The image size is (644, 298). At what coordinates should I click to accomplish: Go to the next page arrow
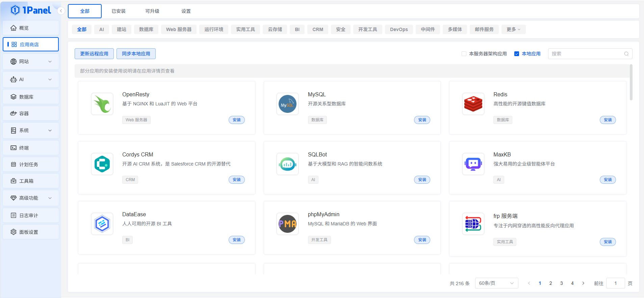[x=583, y=283]
